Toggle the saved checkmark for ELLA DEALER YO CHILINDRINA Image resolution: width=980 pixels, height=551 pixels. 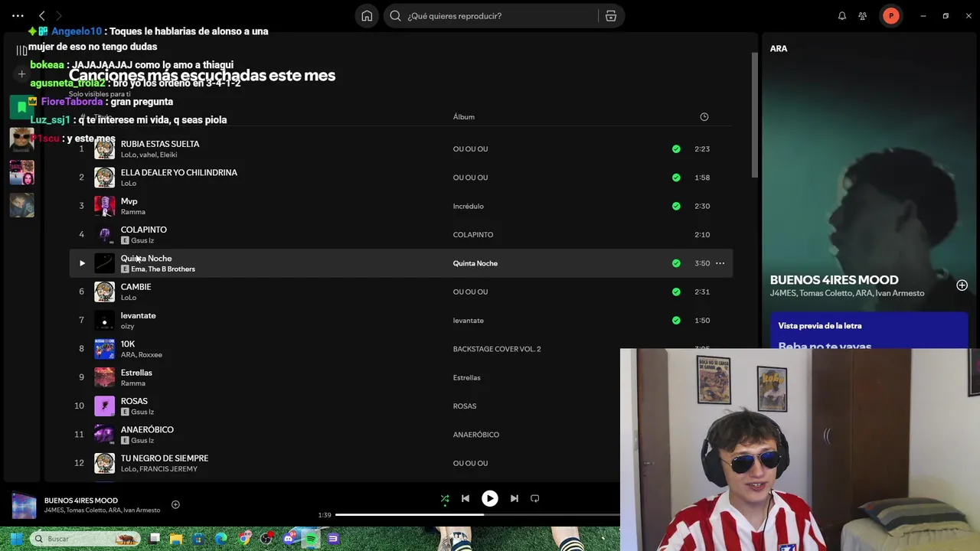pyautogui.click(x=676, y=178)
